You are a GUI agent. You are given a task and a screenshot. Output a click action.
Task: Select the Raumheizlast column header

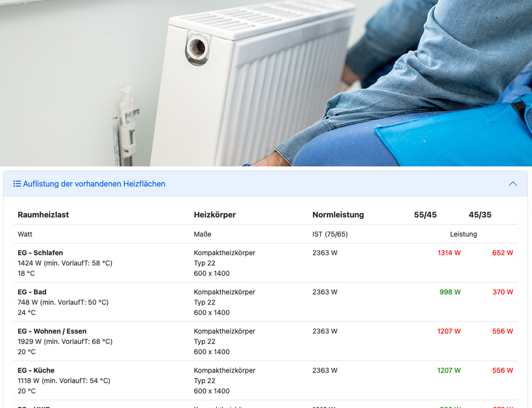[43, 215]
